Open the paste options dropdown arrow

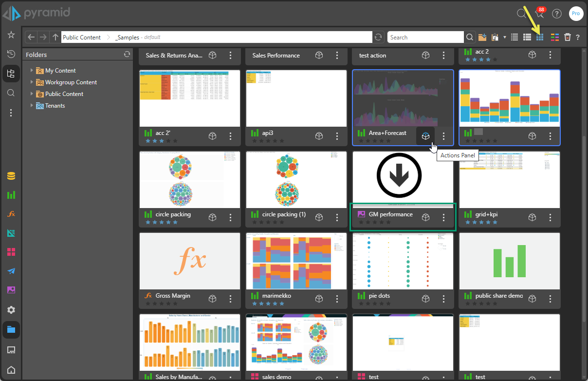(505, 37)
